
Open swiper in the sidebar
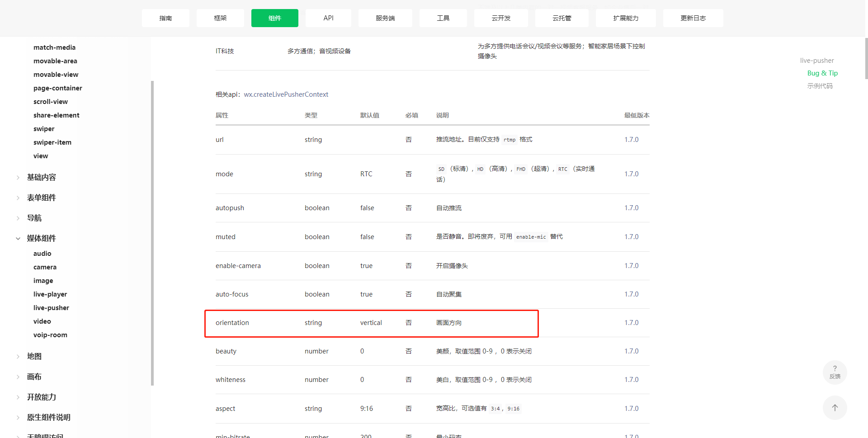click(44, 129)
